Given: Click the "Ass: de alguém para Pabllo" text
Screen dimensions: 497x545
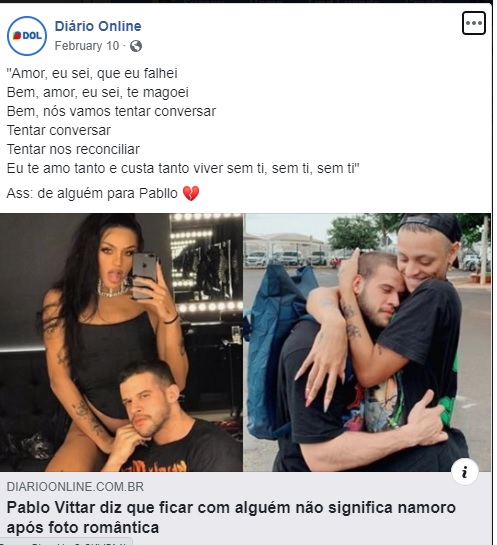Looking at the screenshot, I should pyautogui.click(x=92, y=194).
